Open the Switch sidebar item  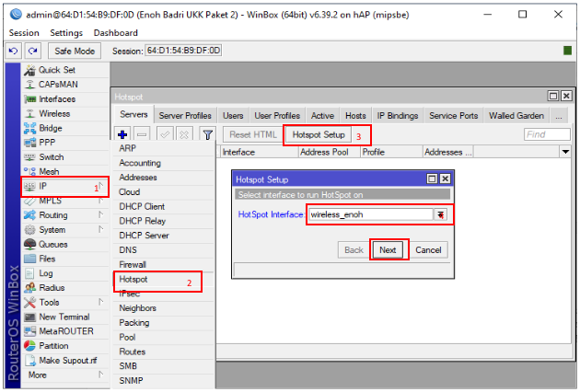(65, 157)
